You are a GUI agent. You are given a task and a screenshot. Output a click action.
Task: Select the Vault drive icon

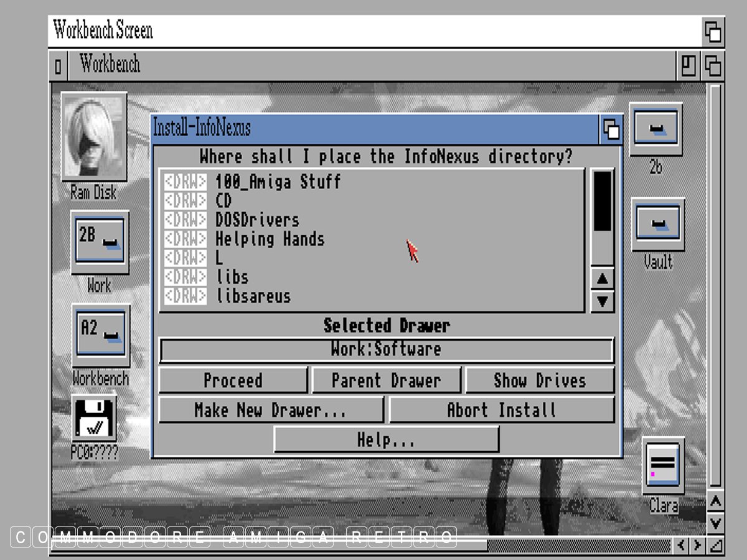tap(657, 224)
